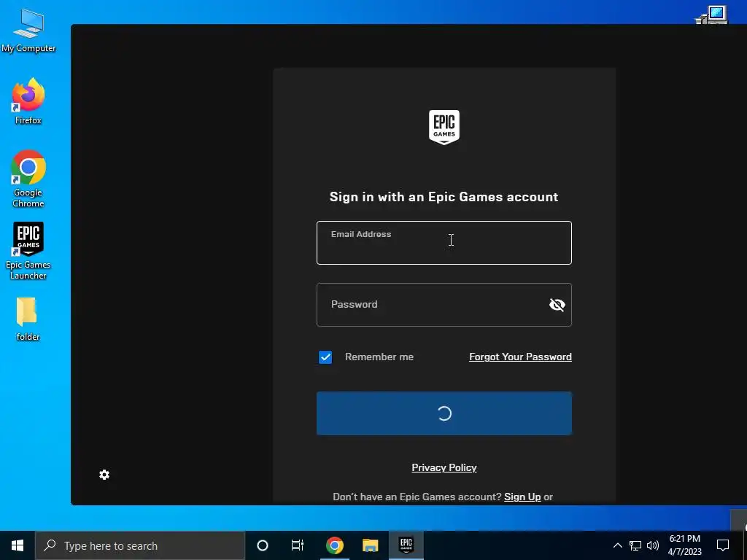Focus the Email Address field
The image size is (747, 560).
pyautogui.click(x=444, y=243)
